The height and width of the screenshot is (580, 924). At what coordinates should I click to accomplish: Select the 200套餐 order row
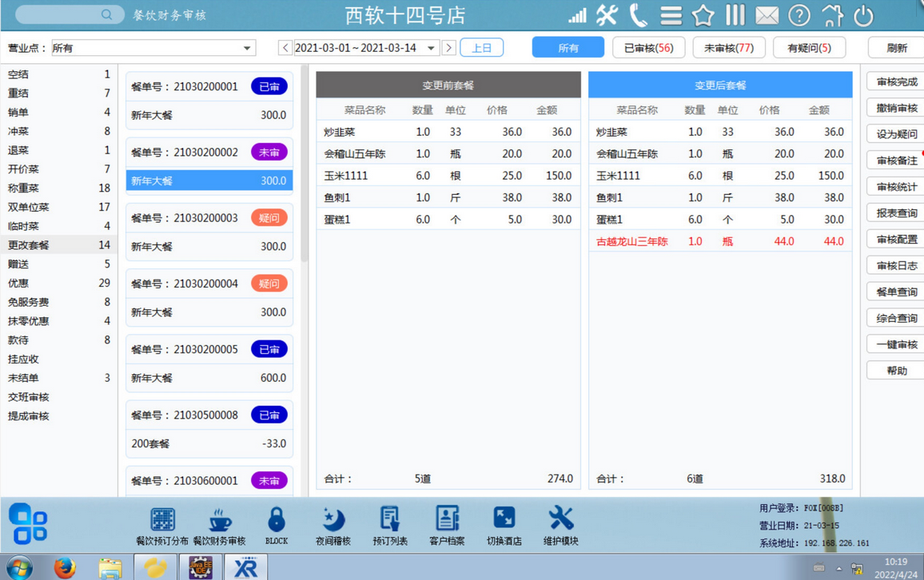point(209,443)
